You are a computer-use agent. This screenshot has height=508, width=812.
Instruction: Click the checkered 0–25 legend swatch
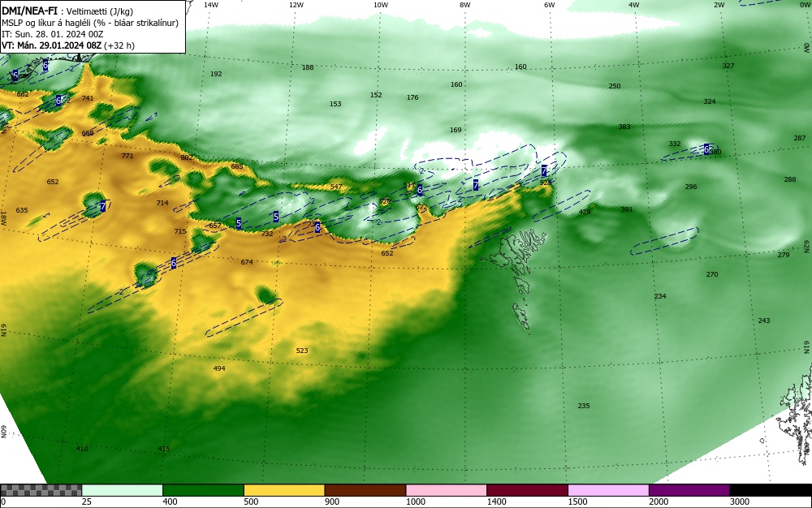[x=41, y=490]
